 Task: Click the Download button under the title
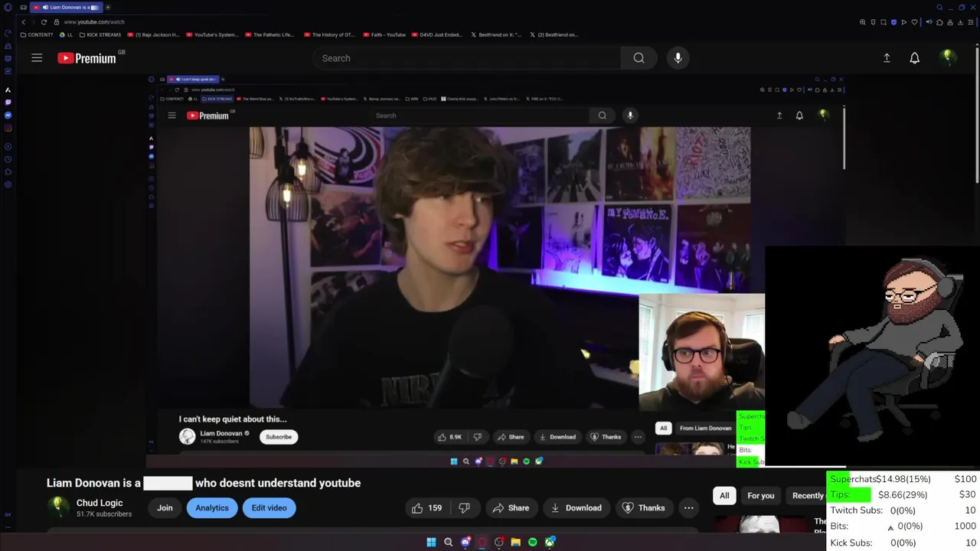tap(575, 508)
